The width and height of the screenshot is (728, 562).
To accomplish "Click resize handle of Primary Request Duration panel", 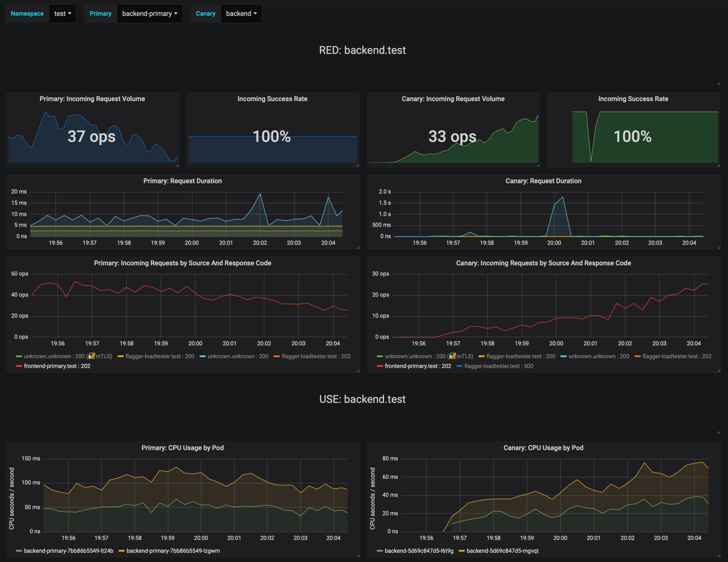I will click(x=358, y=248).
